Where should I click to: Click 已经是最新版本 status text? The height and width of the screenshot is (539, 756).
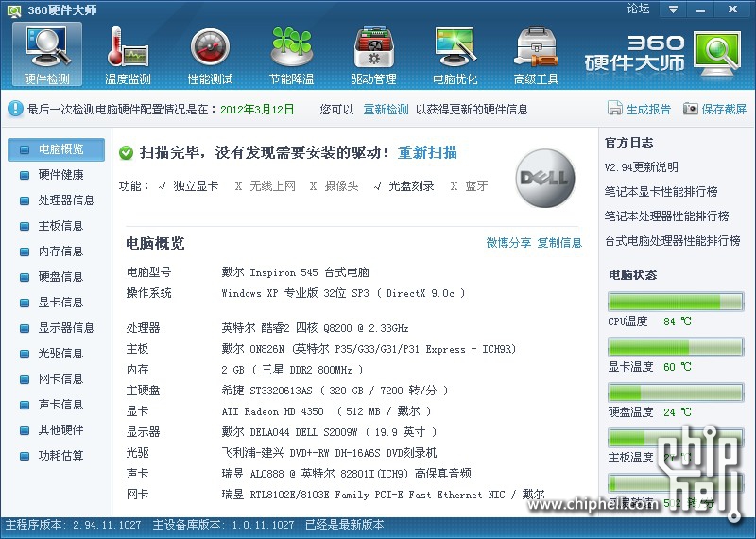click(x=345, y=525)
